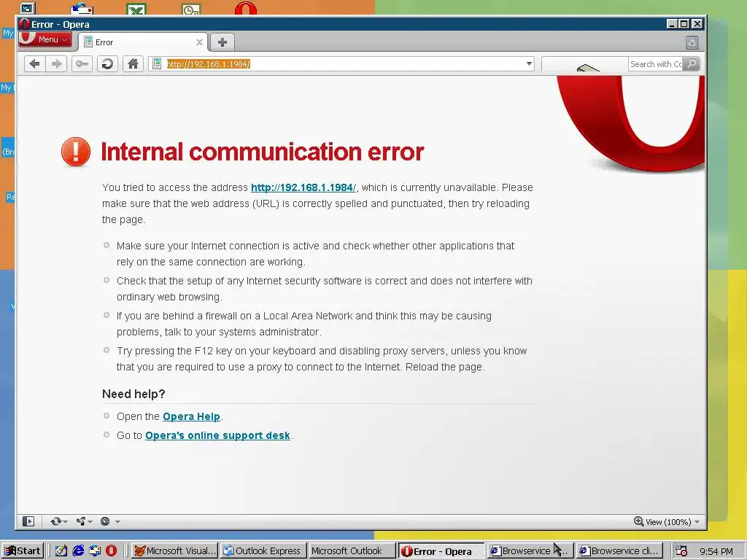The height and width of the screenshot is (560, 747).
Task: Switch to Browservice cli... taskbar button
Action: point(619,551)
